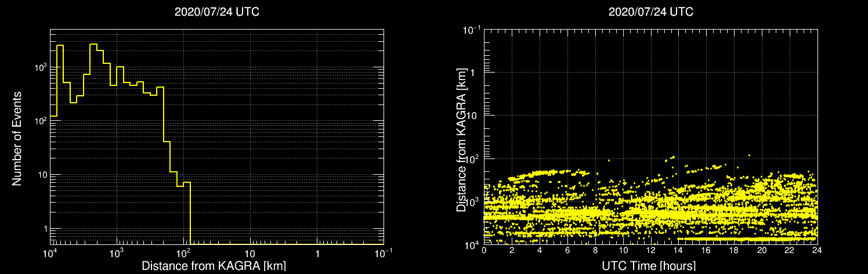
Task: Select the "Number of Events" y-axis label
Action: [x=17, y=138]
